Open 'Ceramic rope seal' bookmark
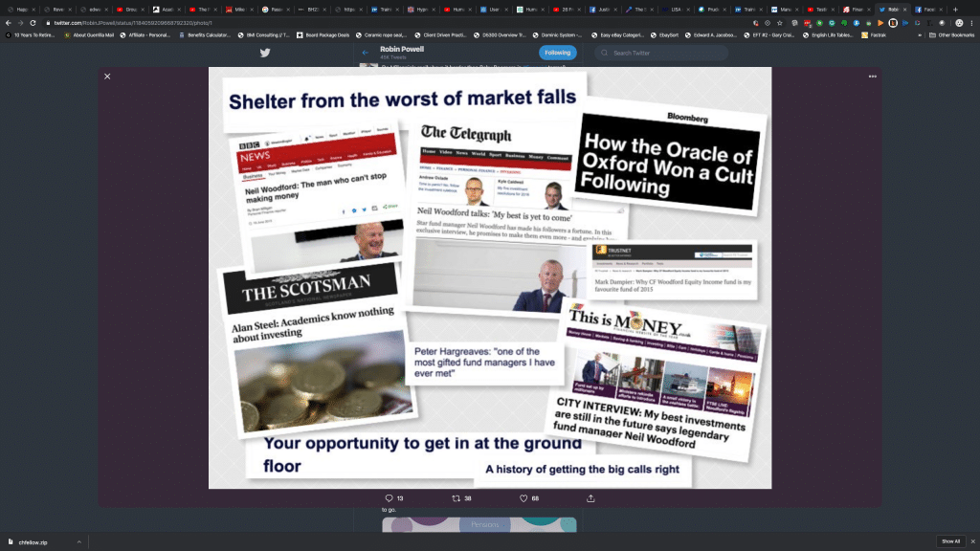This screenshot has height=551, width=980. point(381,35)
